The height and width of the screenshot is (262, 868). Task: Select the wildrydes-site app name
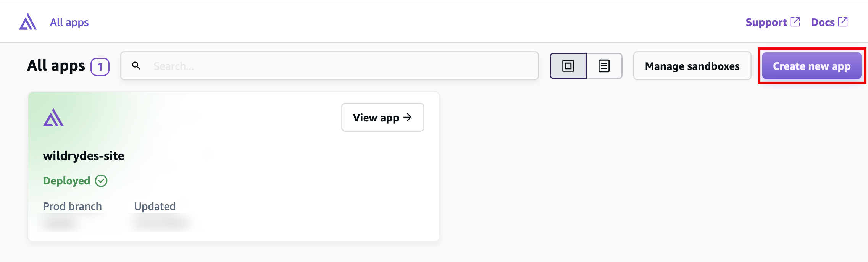tap(84, 156)
